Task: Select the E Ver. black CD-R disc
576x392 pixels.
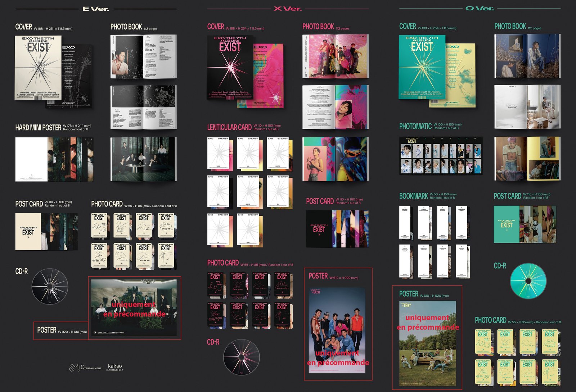Action: [x=50, y=287]
